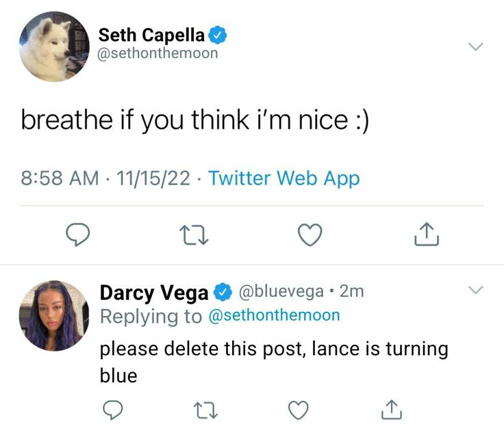
Task: Reply to Seth Capella's tweet
Action: tap(79, 235)
